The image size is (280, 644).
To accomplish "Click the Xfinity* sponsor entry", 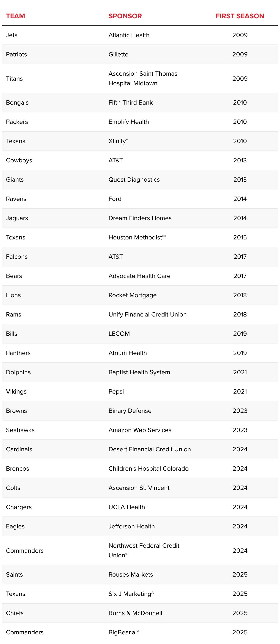I will point(118,141).
